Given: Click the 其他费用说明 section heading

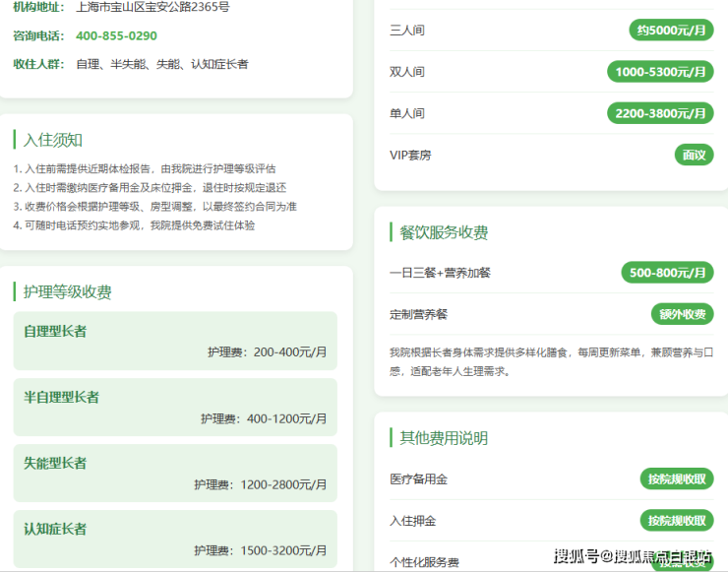Looking at the screenshot, I should [444, 438].
